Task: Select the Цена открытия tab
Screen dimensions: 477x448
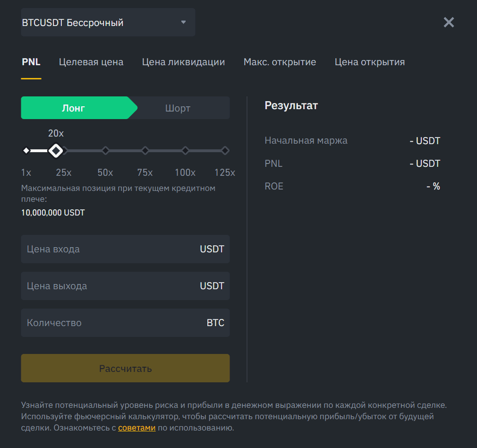Action: tap(369, 62)
